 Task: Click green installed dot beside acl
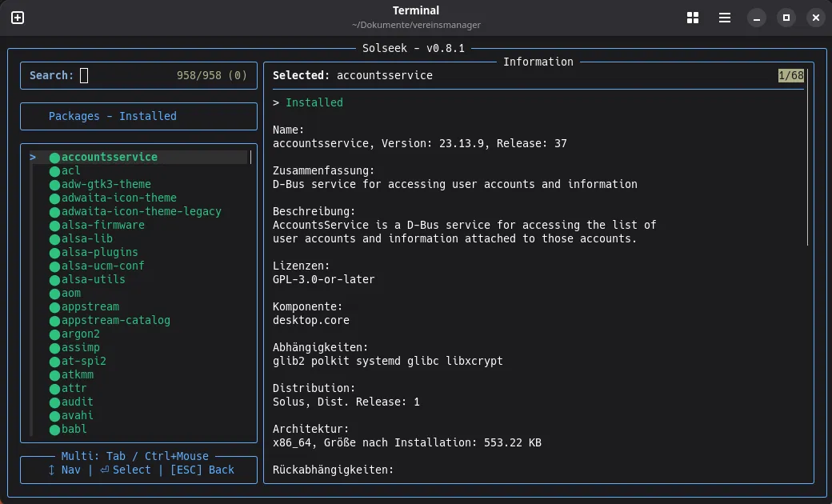point(54,171)
